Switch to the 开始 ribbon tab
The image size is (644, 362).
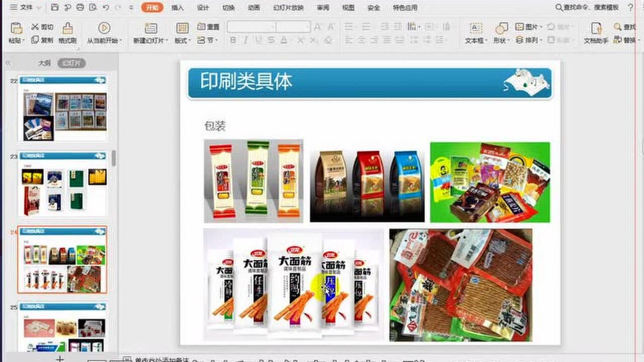152,8
